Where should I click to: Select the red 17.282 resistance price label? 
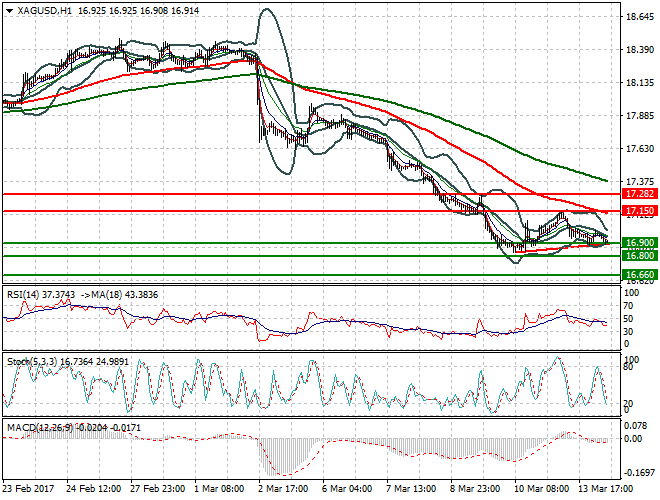pos(640,194)
